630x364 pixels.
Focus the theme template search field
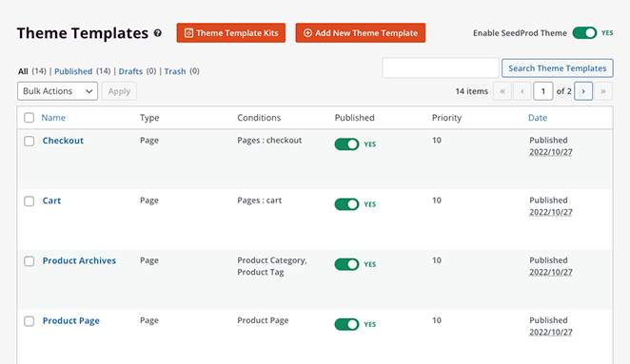point(441,67)
